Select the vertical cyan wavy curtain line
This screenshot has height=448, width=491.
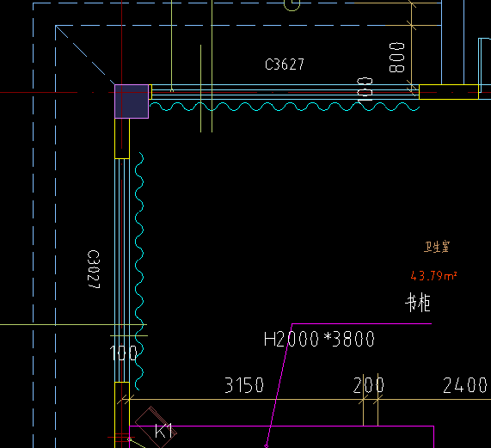point(139,271)
